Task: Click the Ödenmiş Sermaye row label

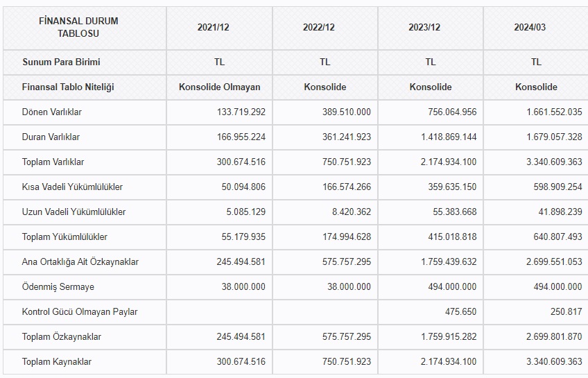Action: coord(58,286)
